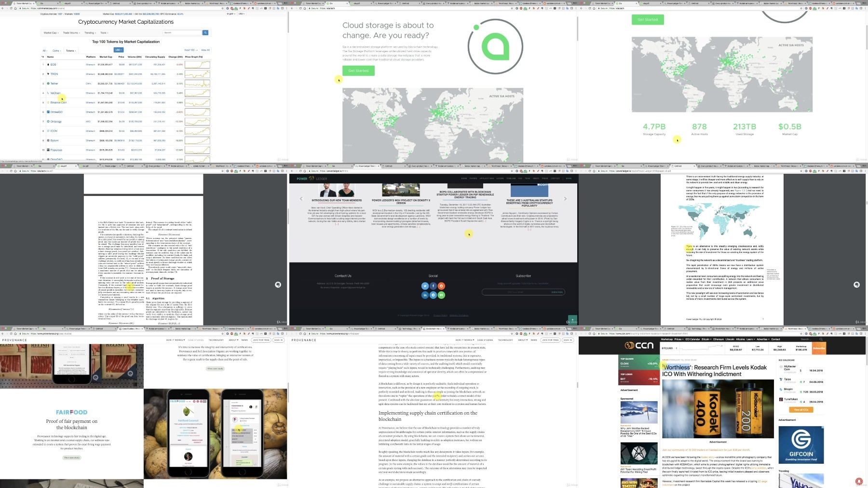The image size is (868, 488).
Task: Open the English language dropdown on CoinMarketCap
Action: (x=231, y=14)
